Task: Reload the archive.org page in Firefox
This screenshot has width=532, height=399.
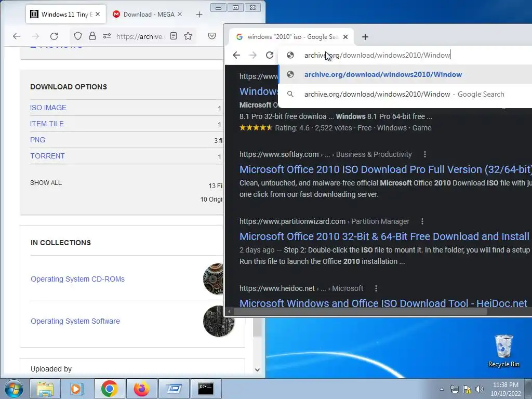Action: (54, 36)
